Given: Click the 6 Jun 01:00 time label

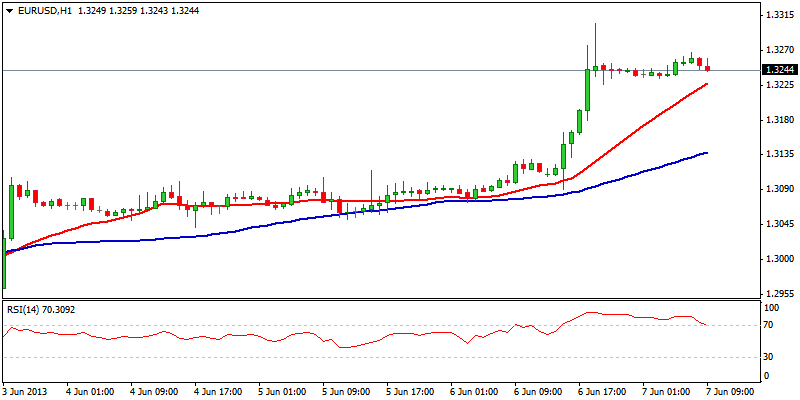Looking at the screenshot, I should tap(474, 392).
